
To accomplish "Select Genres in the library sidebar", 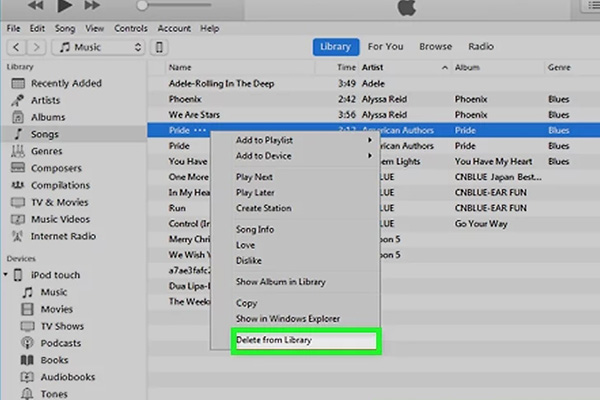I will click(x=46, y=151).
